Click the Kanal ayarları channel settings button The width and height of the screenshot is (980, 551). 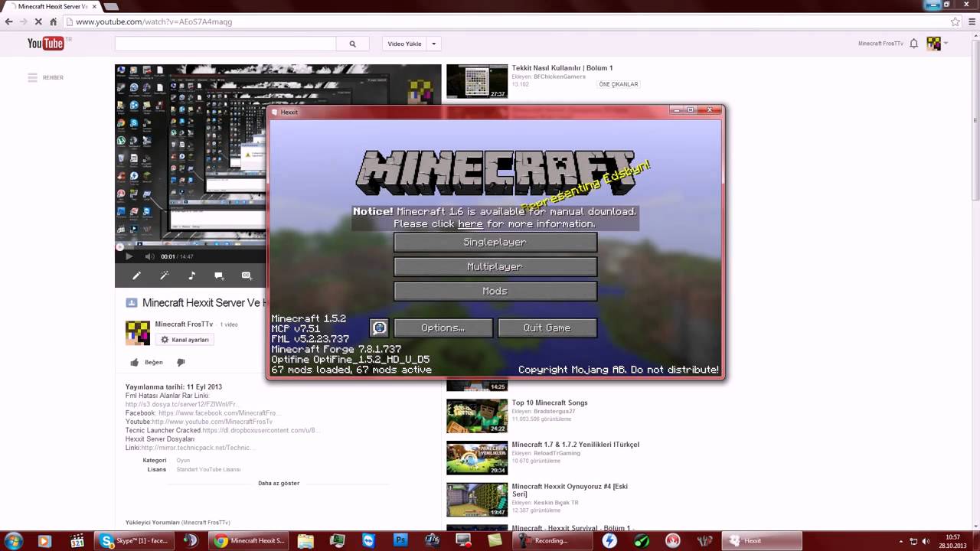pos(185,340)
